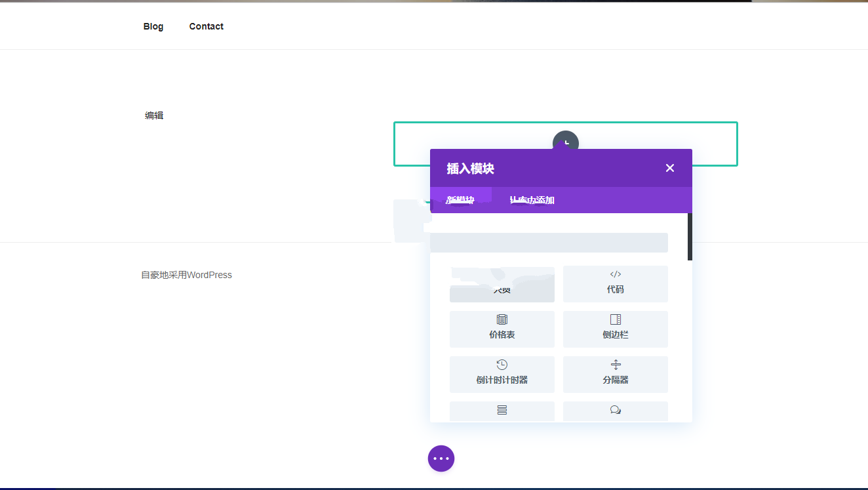Open the purple three-dots builder menu
Screen dimensions: 868x490
coord(441,459)
